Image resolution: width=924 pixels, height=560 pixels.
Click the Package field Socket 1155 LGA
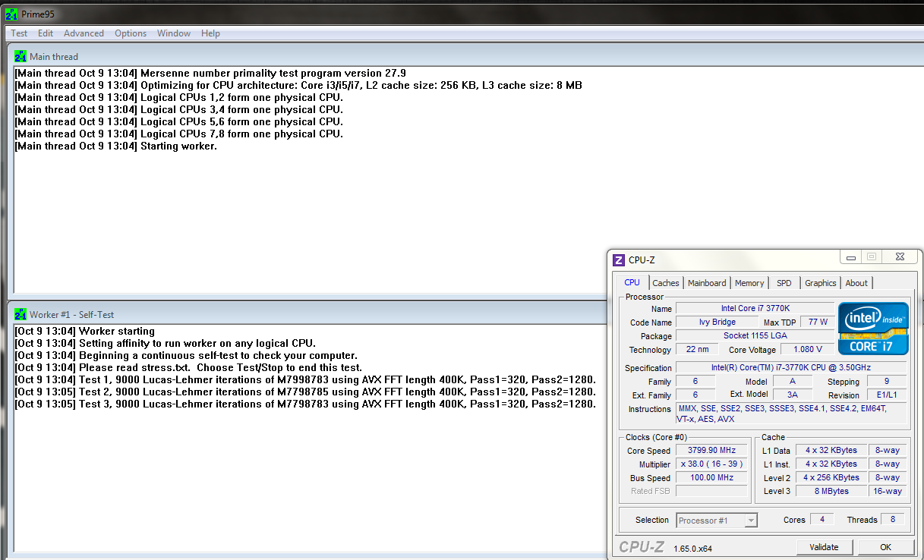[x=755, y=336]
